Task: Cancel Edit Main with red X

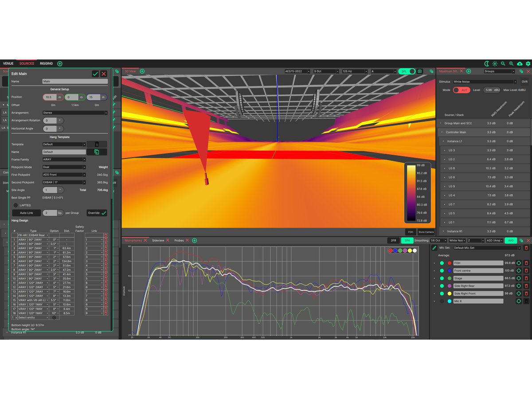Action: (104, 74)
